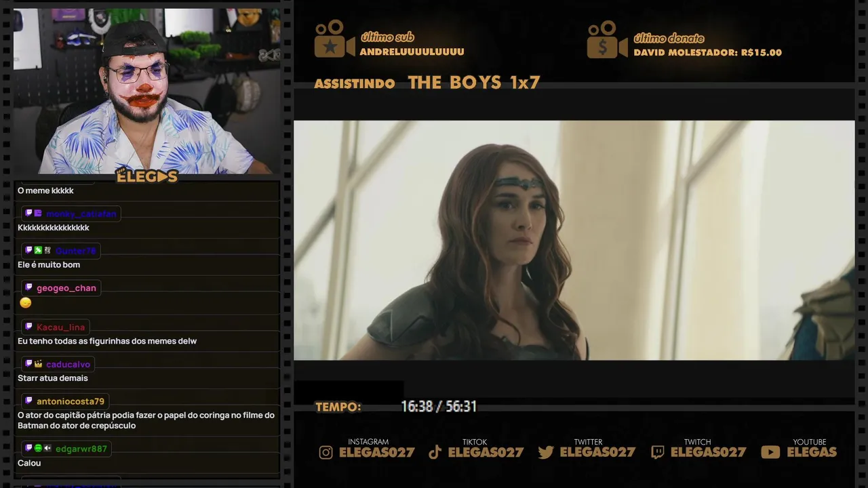Click chat message 'Kkkkkkkkkkkkkkkk'
This screenshot has width=868, height=488.
click(x=54, y=228)
